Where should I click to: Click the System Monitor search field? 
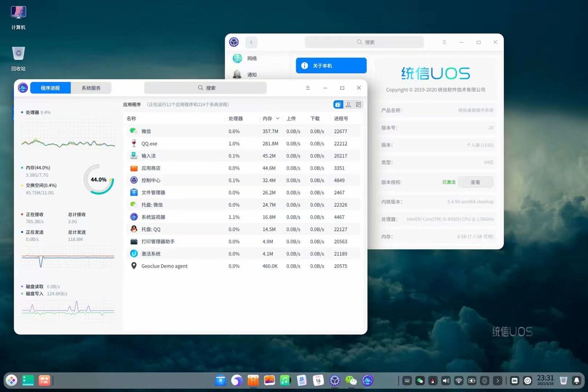(205, 88)
